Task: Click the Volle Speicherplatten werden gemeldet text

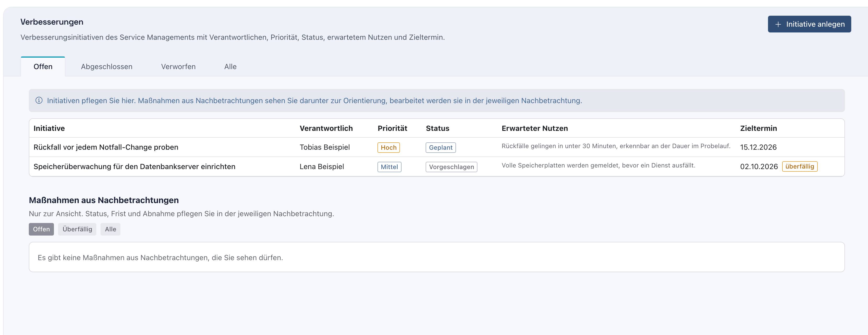Action: (598, 165)
